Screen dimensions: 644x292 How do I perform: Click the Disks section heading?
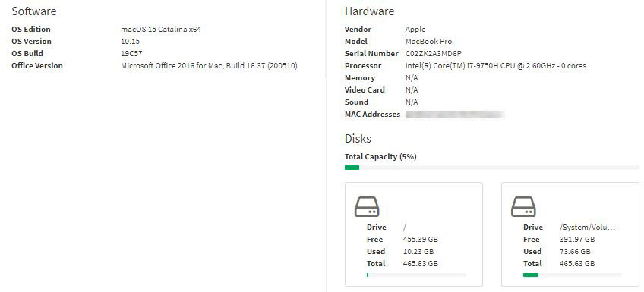pyautogui.click(x=358, y=139)
